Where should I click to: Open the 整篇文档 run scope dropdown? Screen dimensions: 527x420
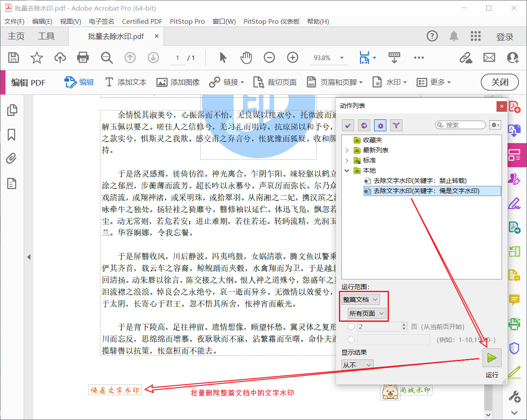pyautogui.click(x=361, y=299)
